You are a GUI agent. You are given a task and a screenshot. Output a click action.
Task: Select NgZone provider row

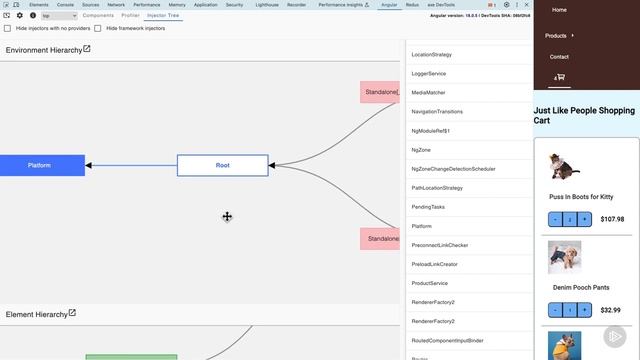[469, 150]
